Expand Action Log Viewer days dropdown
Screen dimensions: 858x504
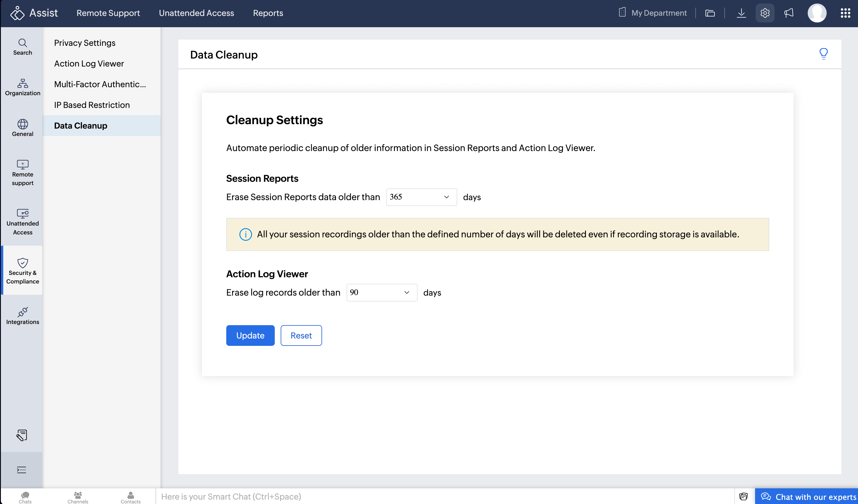(x=381, y=292)
